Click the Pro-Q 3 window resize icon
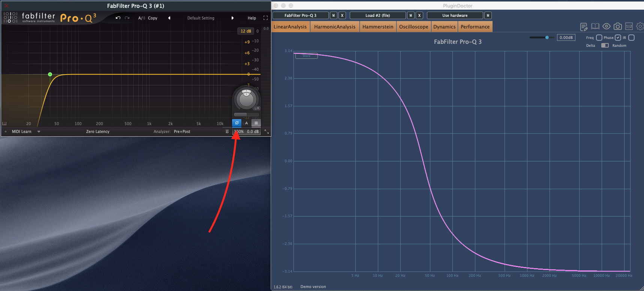 [267, 131]
